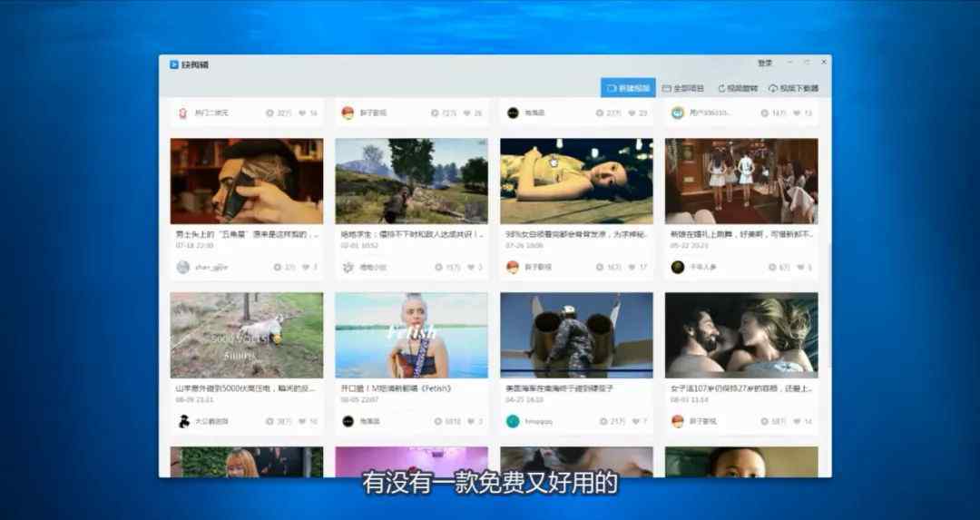
Task: Open thumbnail of woman lying on floor
Action: pyautogui.click(x=576, y=181)
